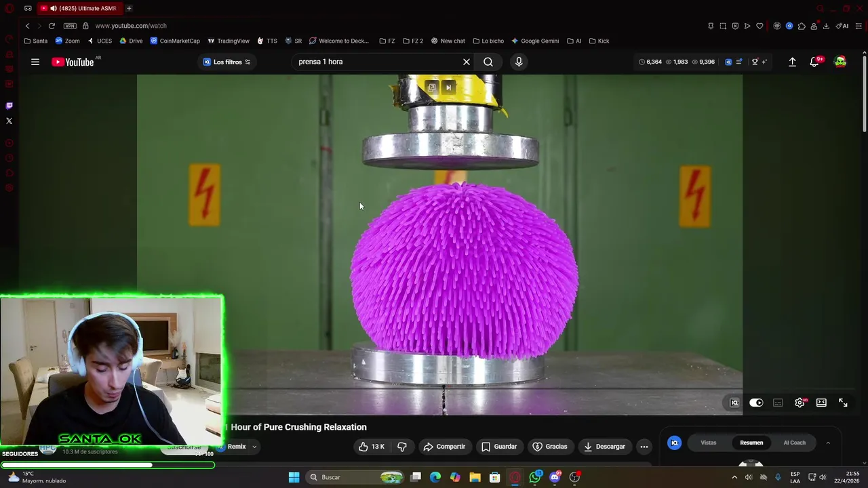Switch the player to theater mode
The height and width of the screenshot is (488, 868).
coord(821,403)
